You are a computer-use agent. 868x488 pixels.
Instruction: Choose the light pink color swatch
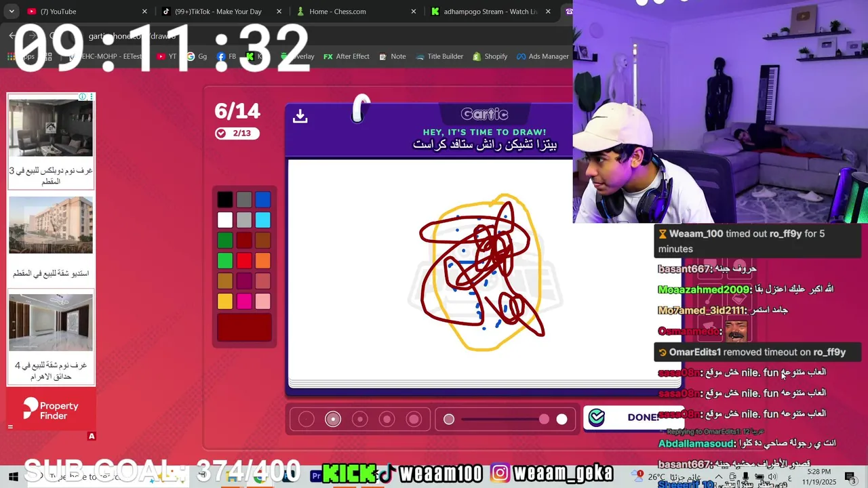tap(263, 301)
